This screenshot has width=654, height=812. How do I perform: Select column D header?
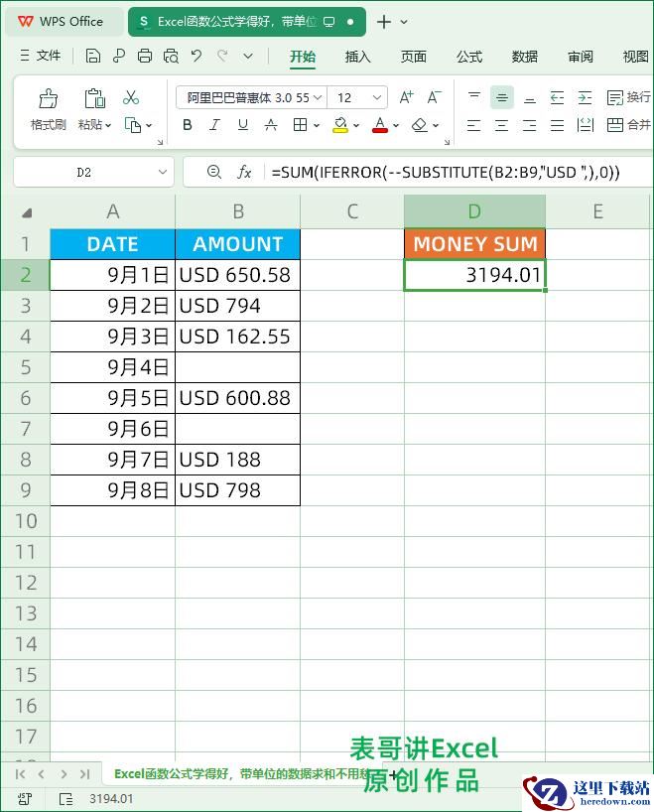click(x=474, y=211)
